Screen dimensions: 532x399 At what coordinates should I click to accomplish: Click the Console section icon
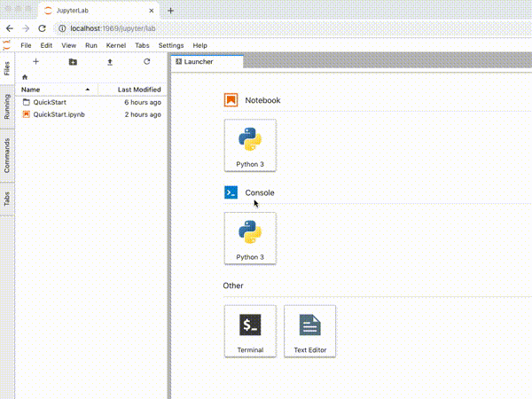[x=231, y=192]
